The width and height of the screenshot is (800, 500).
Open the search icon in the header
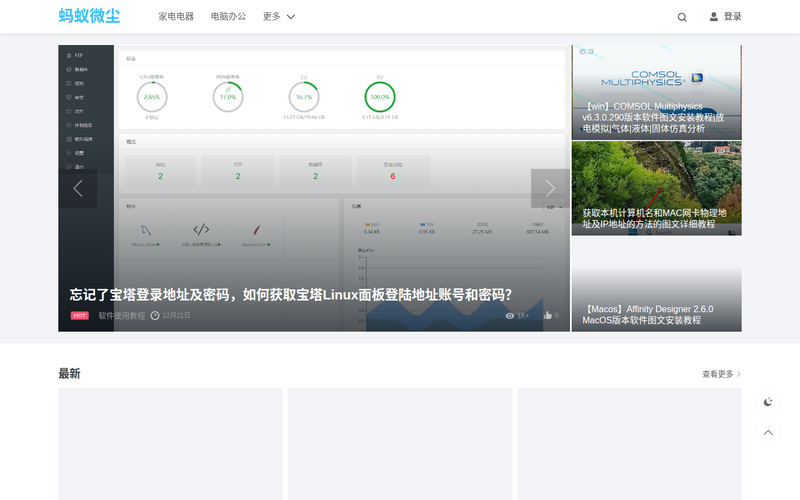tap(682, 17)
